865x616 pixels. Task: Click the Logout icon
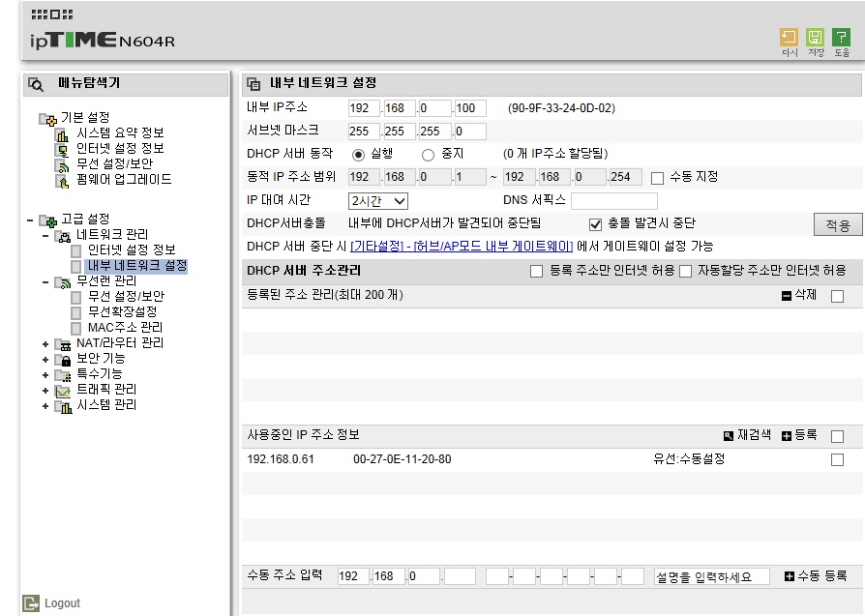(31, 603)
